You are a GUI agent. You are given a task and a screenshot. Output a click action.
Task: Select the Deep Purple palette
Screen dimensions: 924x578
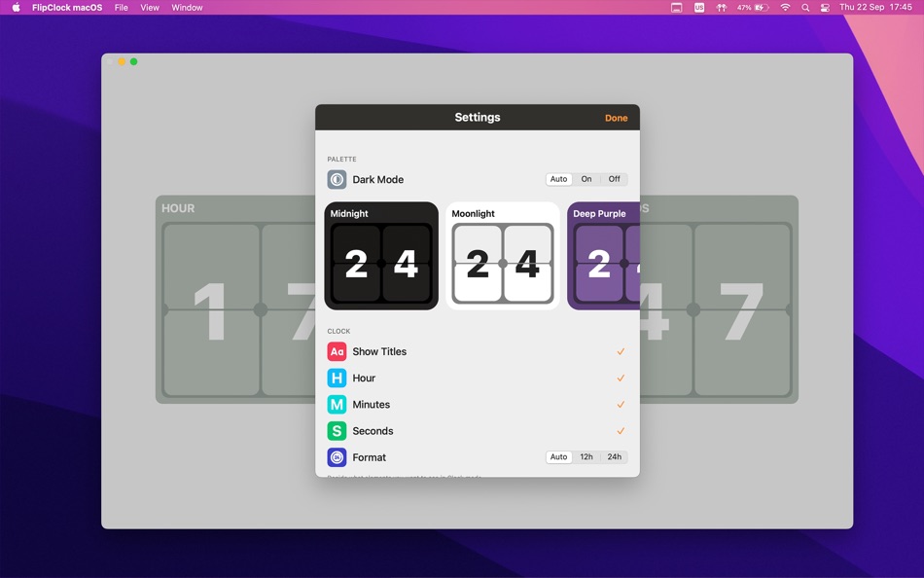coord(603,256)
